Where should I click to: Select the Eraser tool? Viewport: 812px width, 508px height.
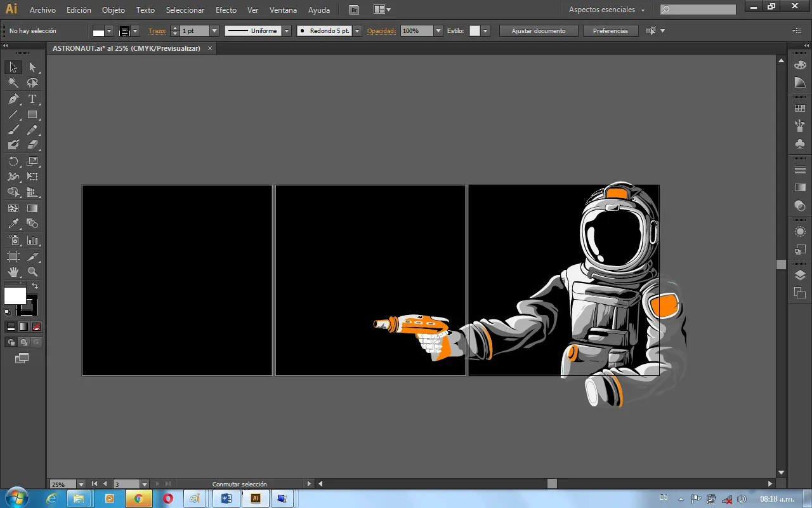pyautogui.click(x=32, y=145)
